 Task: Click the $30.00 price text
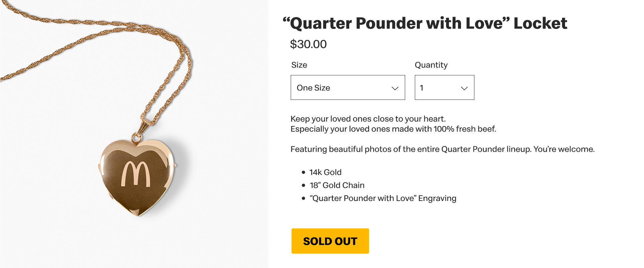(308, 44)
